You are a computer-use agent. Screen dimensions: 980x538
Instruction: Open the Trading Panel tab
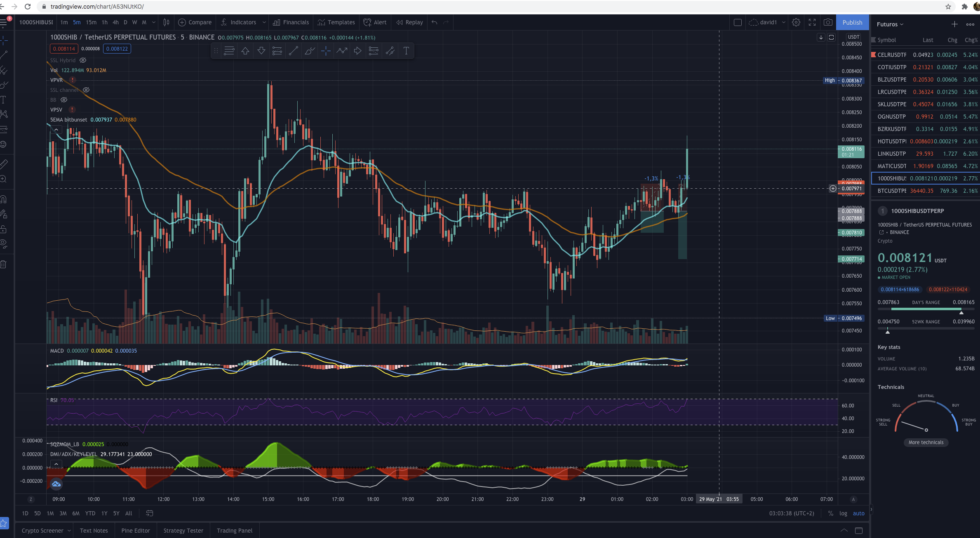pos(235,531)
